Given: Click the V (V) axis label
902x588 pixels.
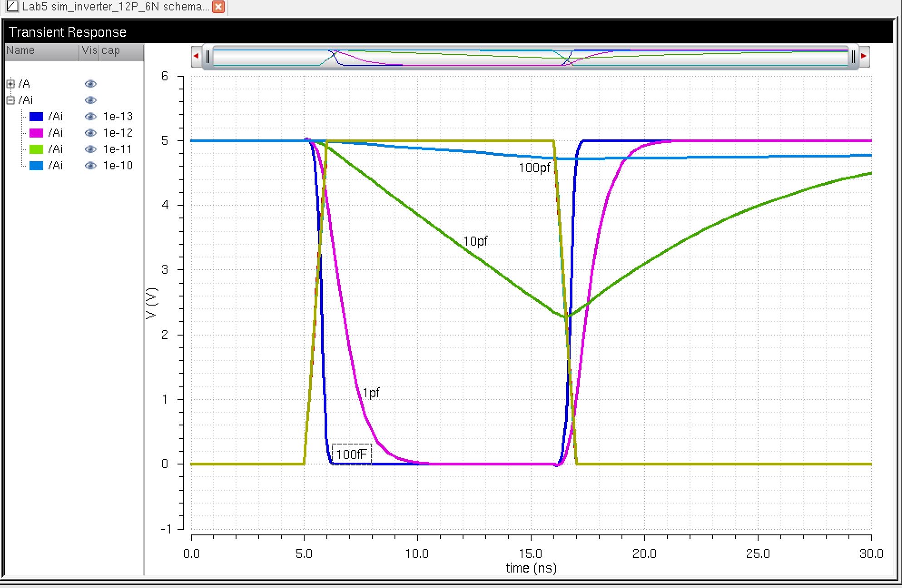Looking at the screenshot, I should 152,303.
